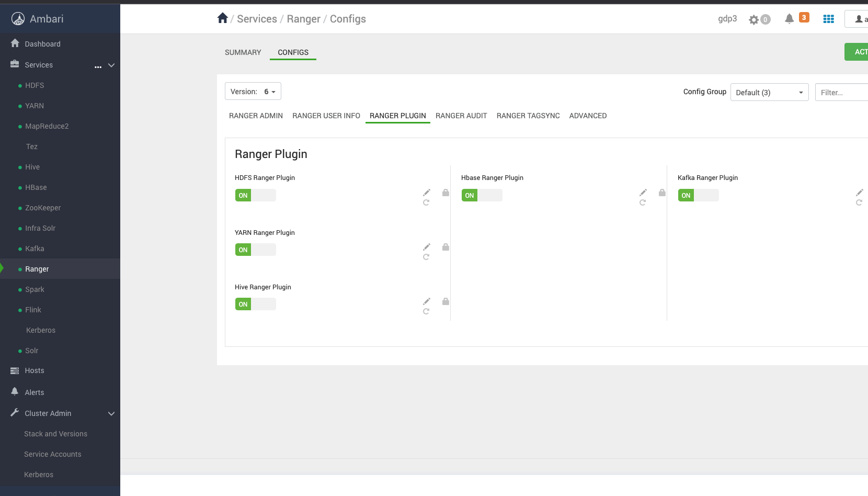Image resolution: width=868 pixels, height=496 pixels.
Task: Click Kafka Ranger Plugin edit pencil icon
Action: coord(860,193)
